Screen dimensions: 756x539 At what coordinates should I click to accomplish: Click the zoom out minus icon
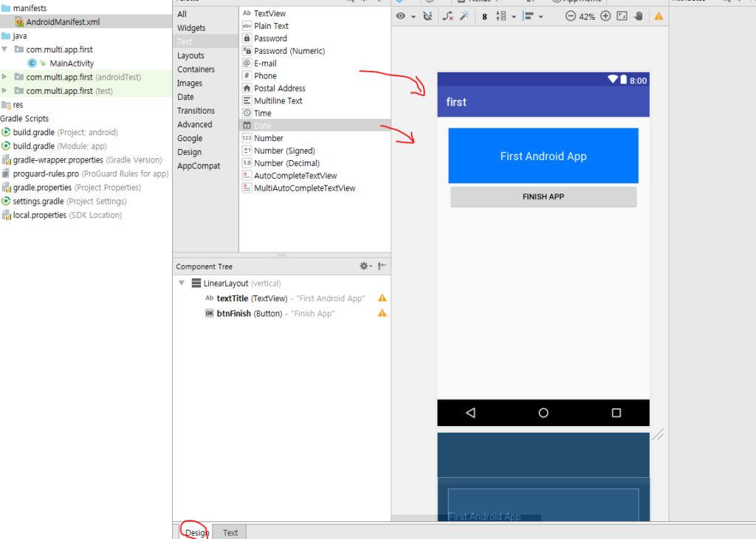pyautogui.click(x=570, y=16)
